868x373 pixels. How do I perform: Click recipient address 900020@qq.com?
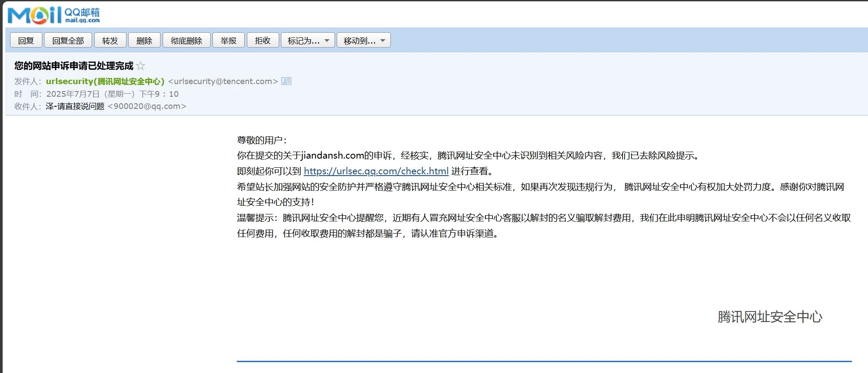[x=147, y=106]
